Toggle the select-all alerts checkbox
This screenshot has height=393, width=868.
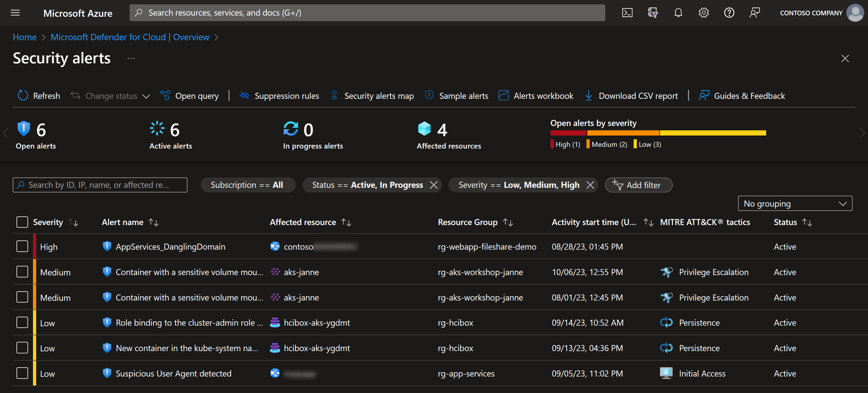pyautogui.click(x=22, y=222)
